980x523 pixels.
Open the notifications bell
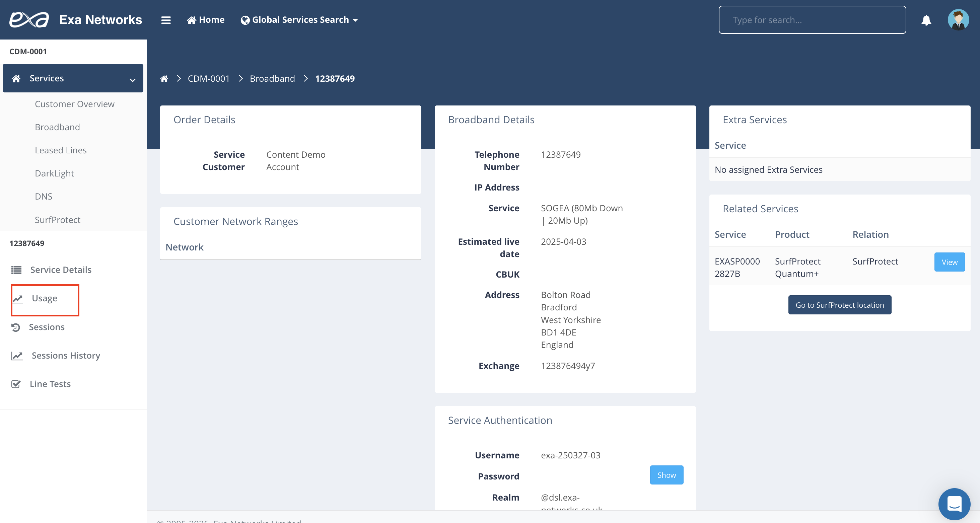926,20
